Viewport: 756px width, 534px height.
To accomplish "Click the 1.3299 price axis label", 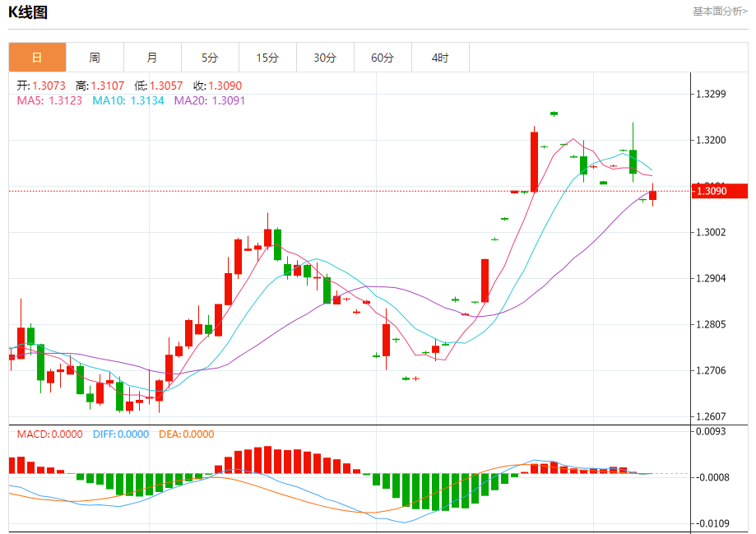I will 711,94.
